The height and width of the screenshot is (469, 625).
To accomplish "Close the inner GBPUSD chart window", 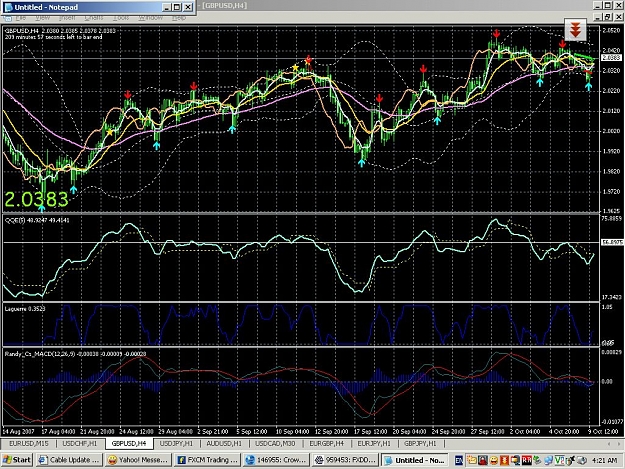I will pyautogui.click(x=619, y=17).
